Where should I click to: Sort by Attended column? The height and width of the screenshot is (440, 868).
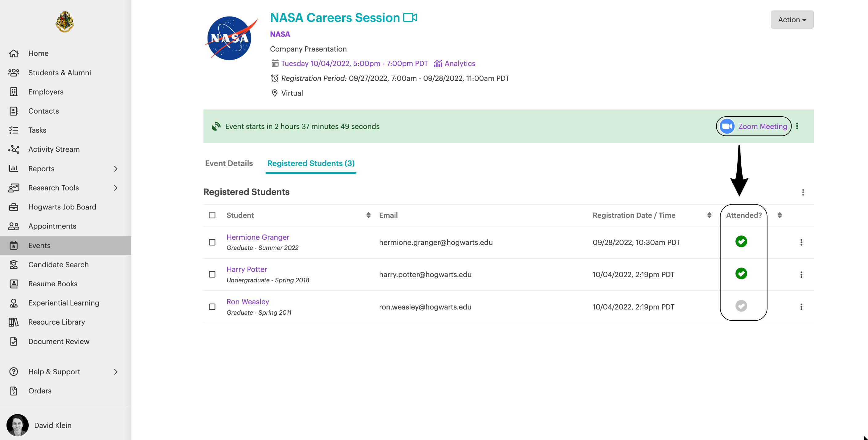click(x=779, y=215)
